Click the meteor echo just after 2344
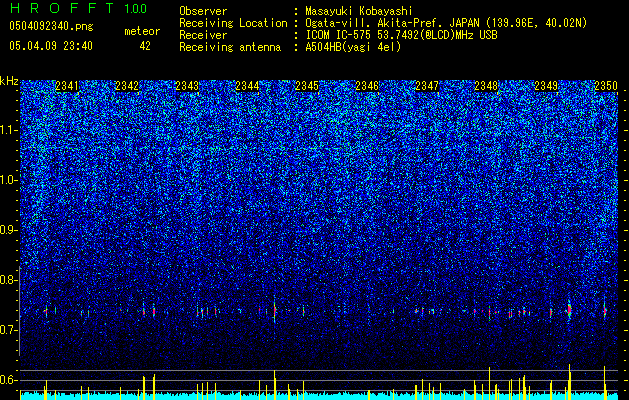629x400 pixels. 275,310
